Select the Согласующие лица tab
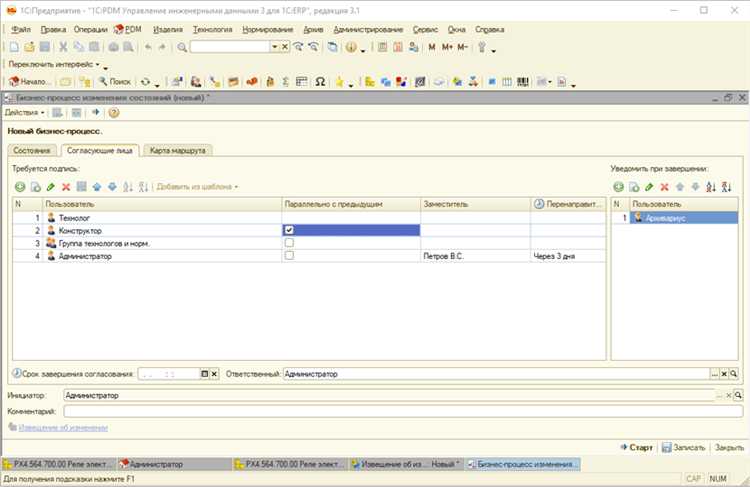 (99, 150)
